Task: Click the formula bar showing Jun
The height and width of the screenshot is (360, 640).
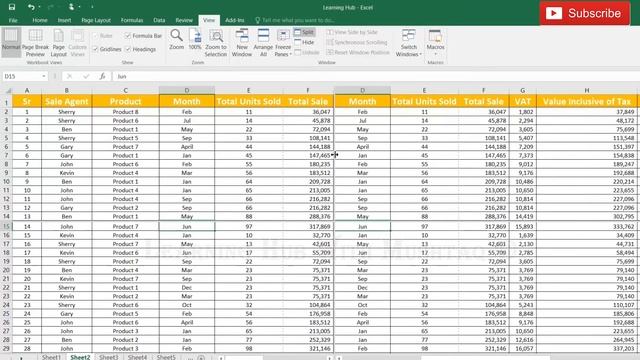Action: pyautogui.click(x=376, y=76)
